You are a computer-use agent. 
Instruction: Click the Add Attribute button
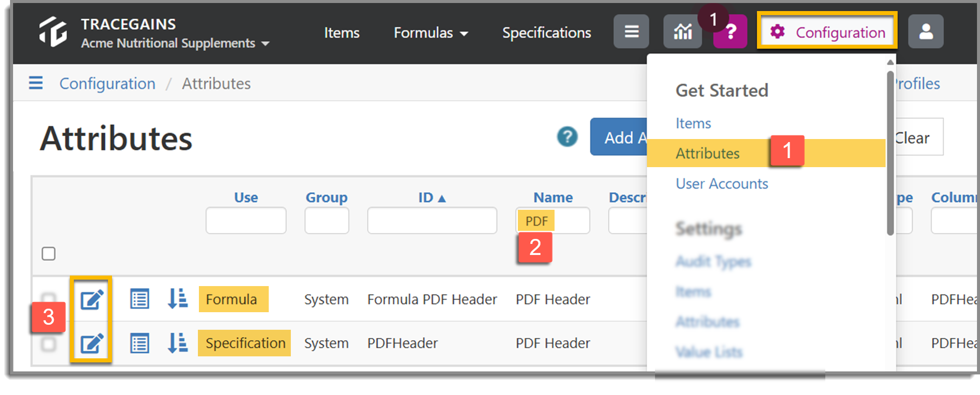pos(619,137)
